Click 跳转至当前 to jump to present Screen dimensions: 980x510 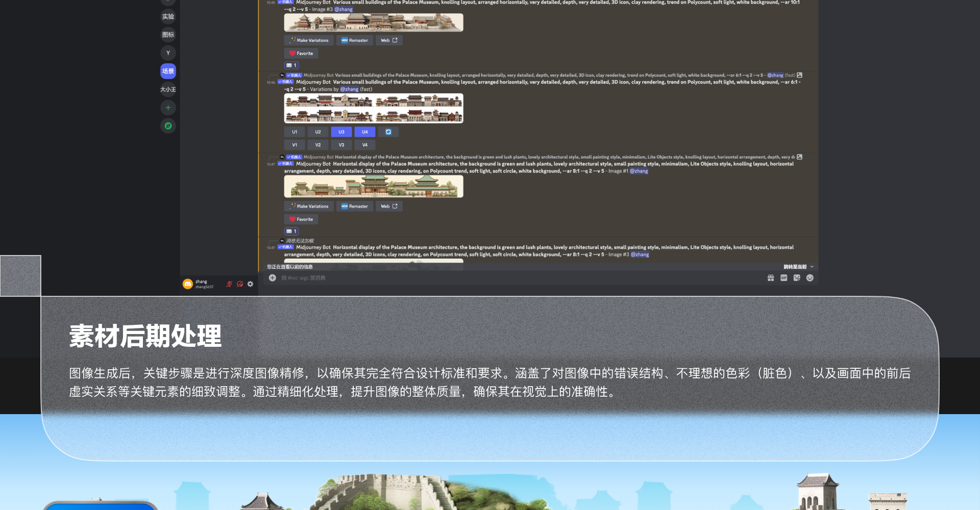coord(795,267)
